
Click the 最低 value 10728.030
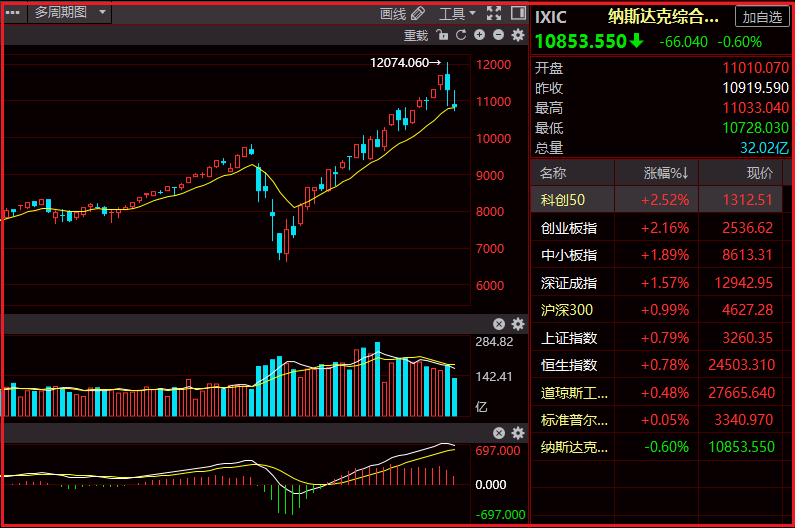(x=755, y=127)
